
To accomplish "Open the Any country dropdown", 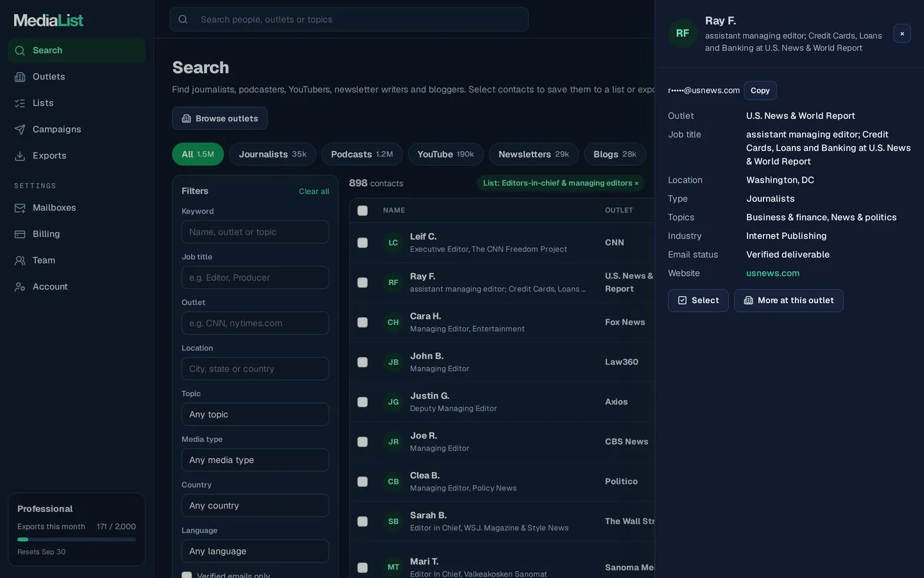I will click(255, 505).
